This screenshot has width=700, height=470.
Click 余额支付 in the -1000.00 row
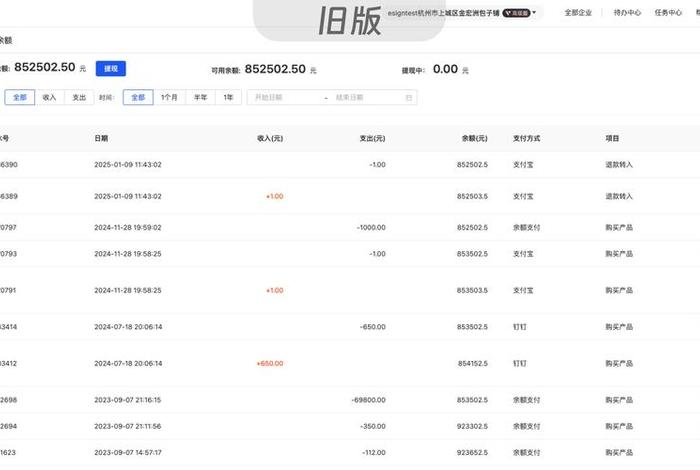(x=527, y=228)
